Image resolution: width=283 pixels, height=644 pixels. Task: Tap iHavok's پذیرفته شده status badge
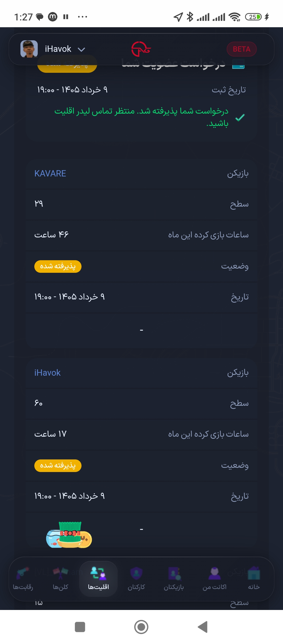[58, 466]
